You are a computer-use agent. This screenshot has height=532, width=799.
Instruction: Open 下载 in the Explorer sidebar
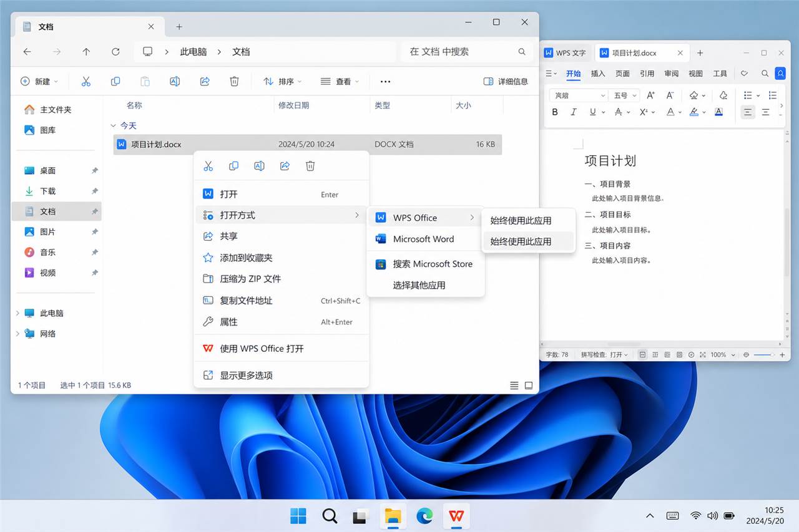point(57,191)
